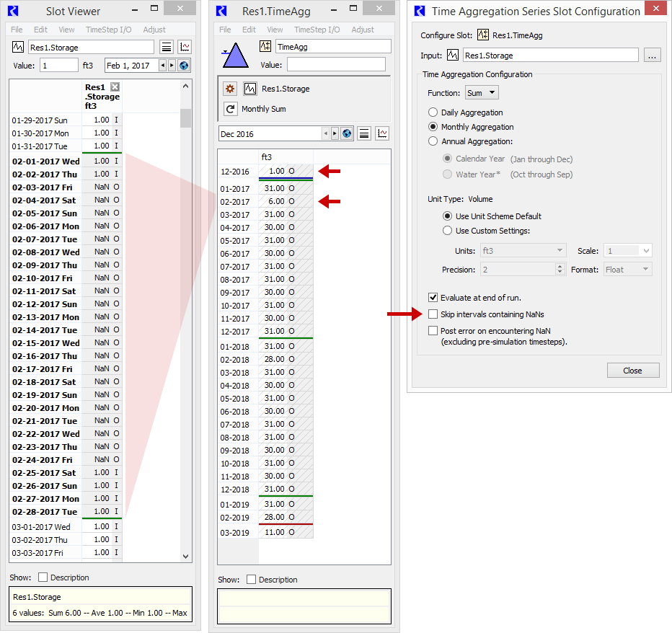
Task: Click the ft3 column header in TimeAgg table
Action: 286,157
